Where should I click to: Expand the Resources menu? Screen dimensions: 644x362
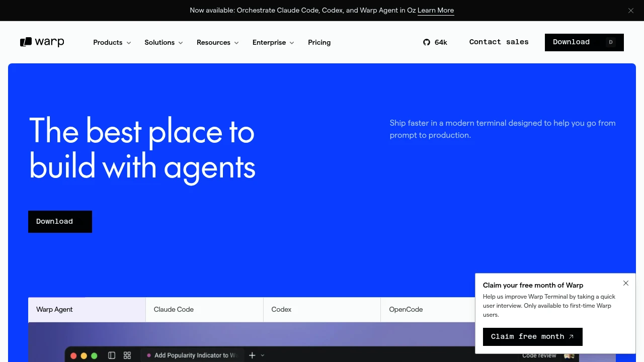(x=218, y=42)
